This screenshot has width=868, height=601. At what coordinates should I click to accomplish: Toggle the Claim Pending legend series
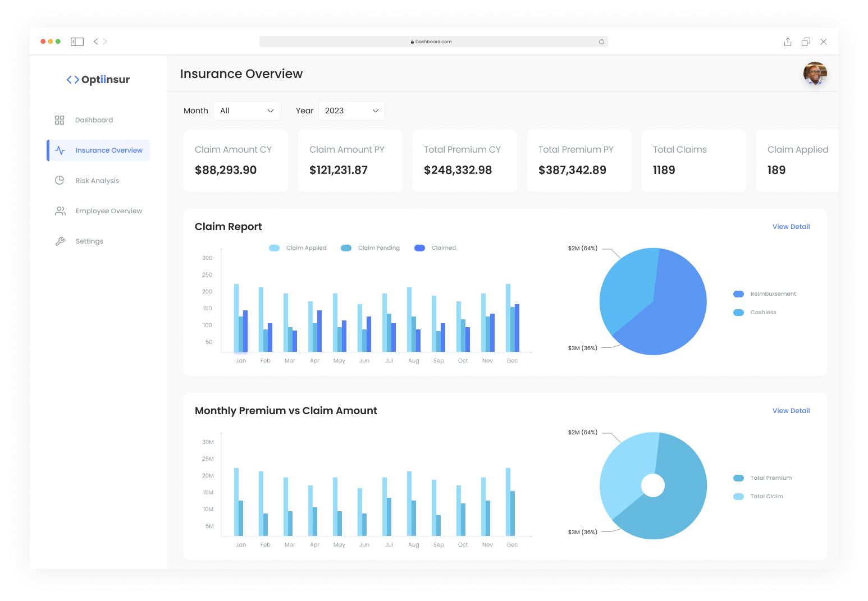point(371,248)
